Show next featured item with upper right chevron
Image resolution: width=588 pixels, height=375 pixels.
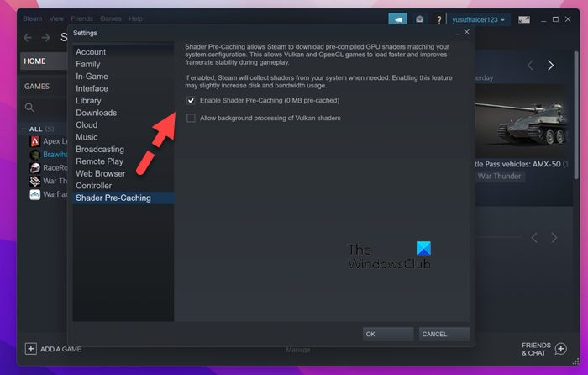point(550,66)
